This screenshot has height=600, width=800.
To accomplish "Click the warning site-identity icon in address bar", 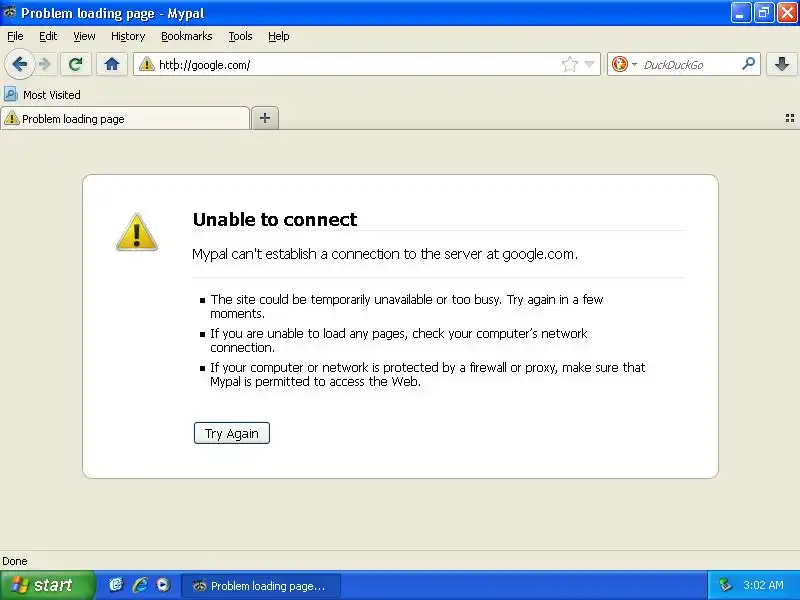I will click(x=147, y=64).
